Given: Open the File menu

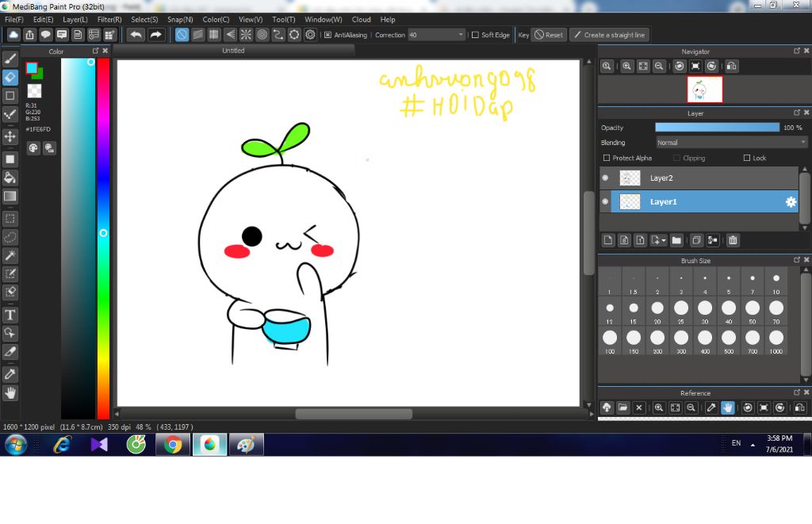Looking at the screenshot, I should 14,20.
